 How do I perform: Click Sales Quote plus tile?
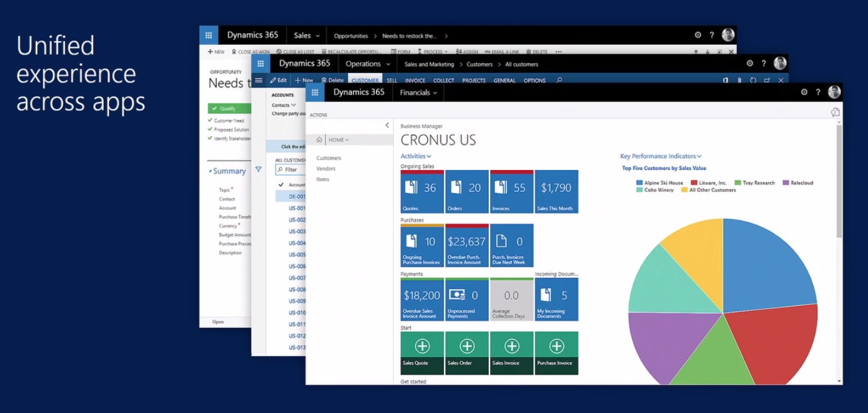422,353
